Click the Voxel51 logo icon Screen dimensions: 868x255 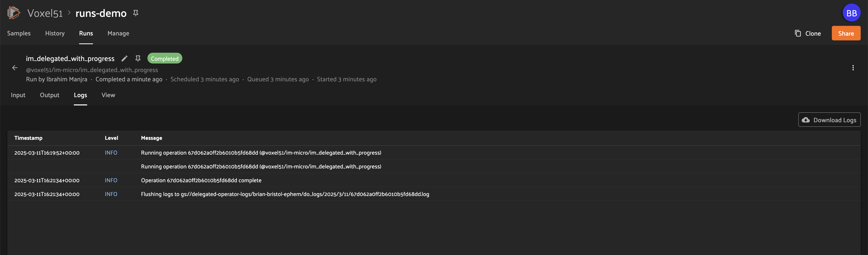tap(14, 13)
